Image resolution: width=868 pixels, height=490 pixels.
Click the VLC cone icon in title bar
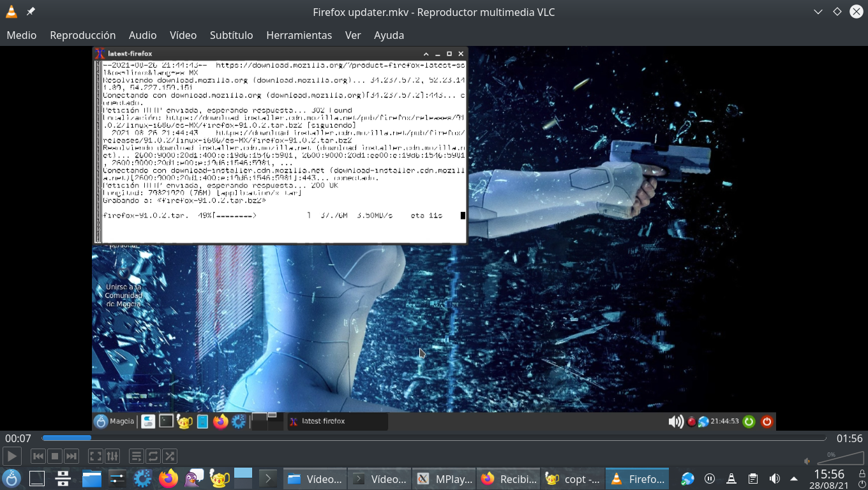11,11
